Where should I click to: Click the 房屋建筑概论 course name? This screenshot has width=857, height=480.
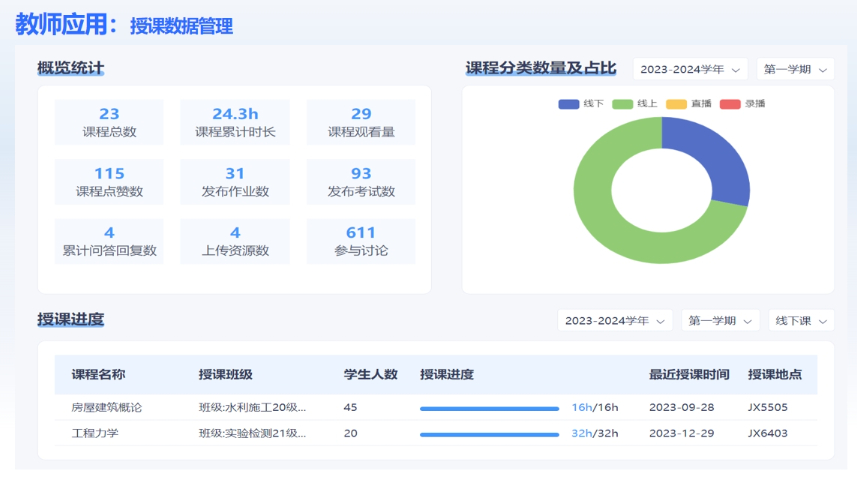107,408
